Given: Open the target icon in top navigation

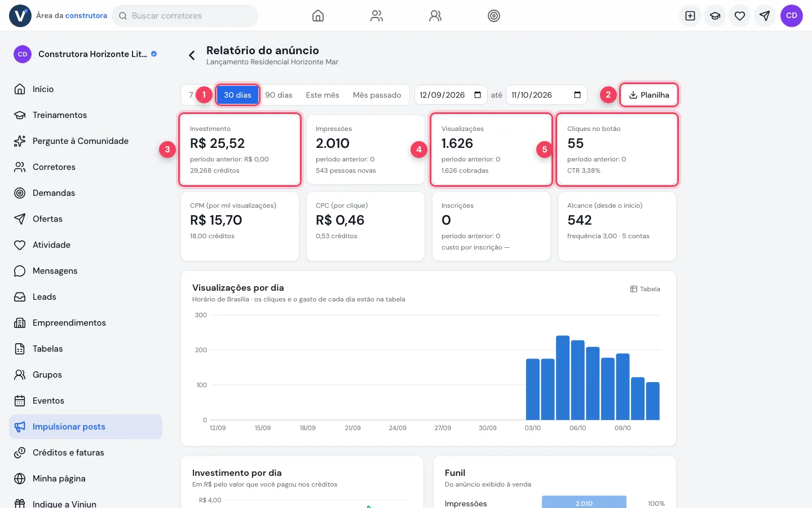Looking at the screenshot, I should tap(494, 16).
